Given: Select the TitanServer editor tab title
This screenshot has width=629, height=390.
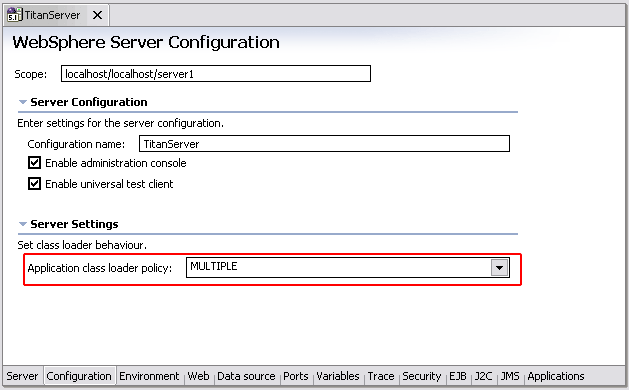Looking at the screenshot, I should tap(52, 15).
